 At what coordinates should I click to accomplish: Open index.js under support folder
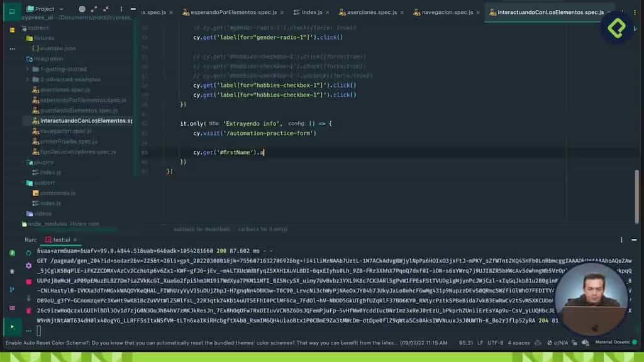coord(47,203)
